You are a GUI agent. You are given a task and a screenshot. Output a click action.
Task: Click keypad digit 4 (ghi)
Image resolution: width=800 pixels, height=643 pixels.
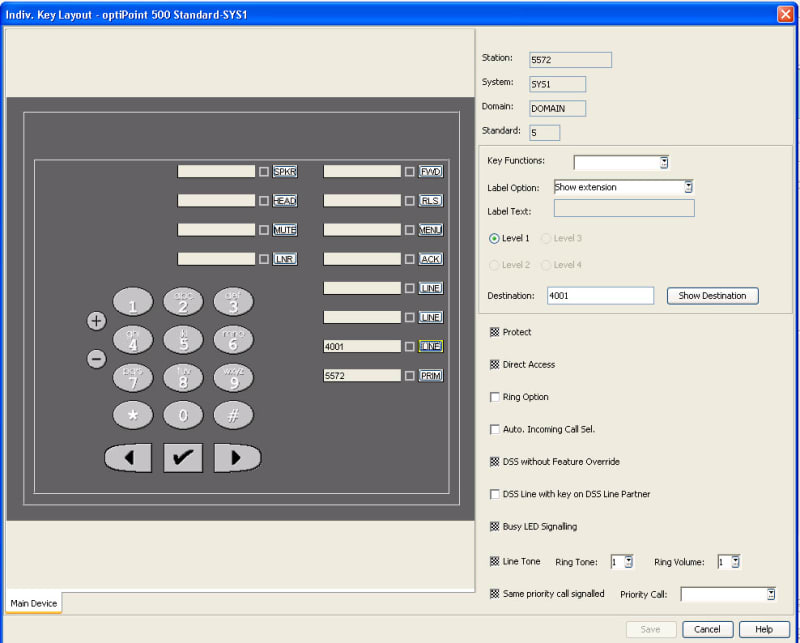tap(133, 340)
